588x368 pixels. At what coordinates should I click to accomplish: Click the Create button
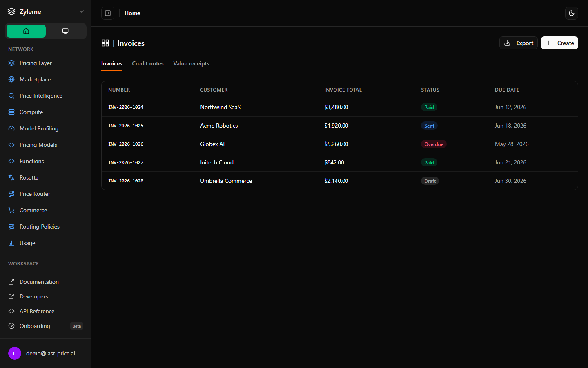click(559, 43)
